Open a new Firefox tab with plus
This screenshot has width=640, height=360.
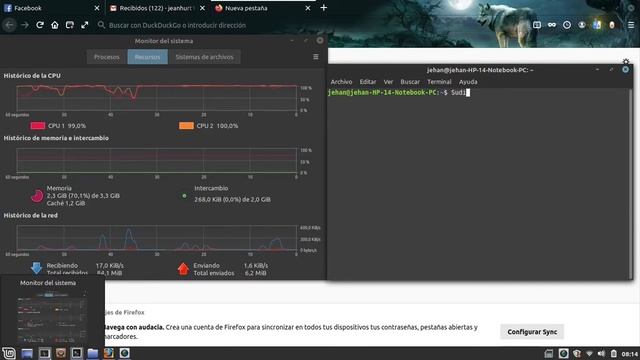[324, 8]
